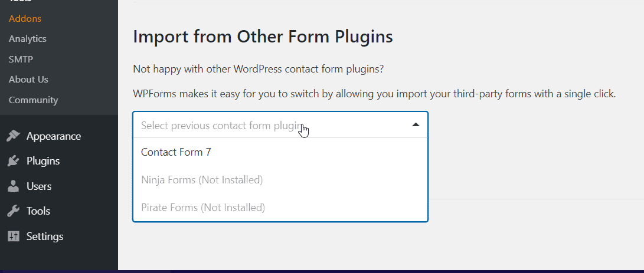Open the Appearance menu label
This screenshot has width=644, height=273.
54,136
